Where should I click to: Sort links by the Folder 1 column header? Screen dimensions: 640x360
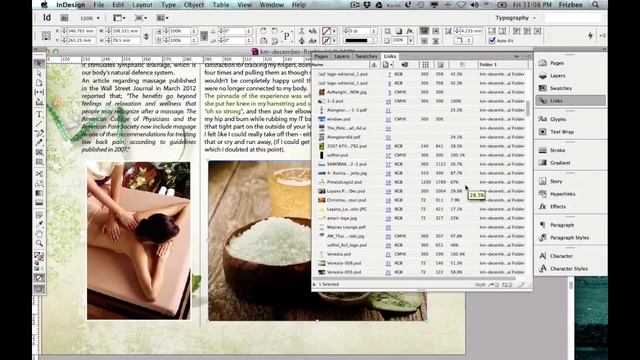503,64
